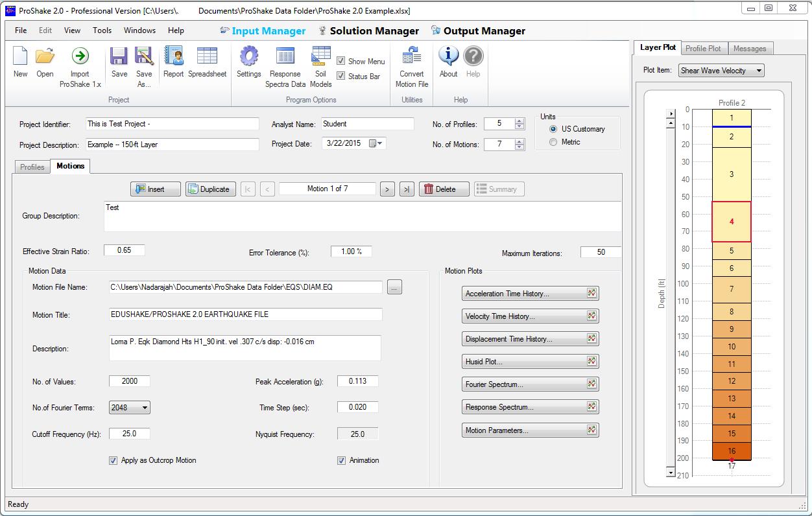The height and width of the screenshot is (516, 812).
Task: Toggle the Show Menu checkbox
Action: point(341,61)
